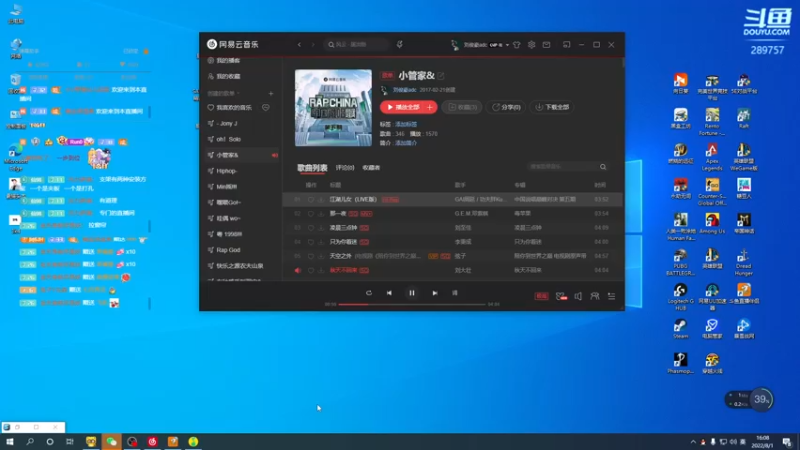800x450 pixels.
Task: Click the red audio quality badge
Action: click(x=541, y=296)
